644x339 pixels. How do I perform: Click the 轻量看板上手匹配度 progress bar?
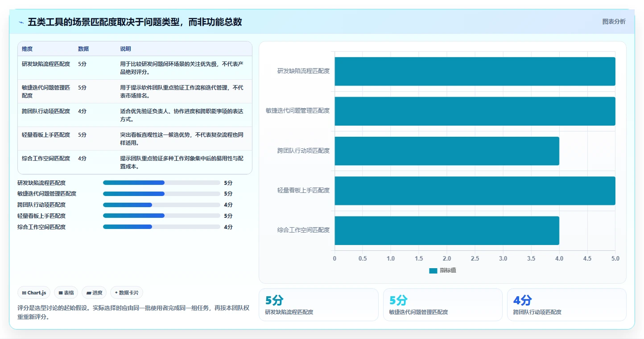[x=161, y=216]
